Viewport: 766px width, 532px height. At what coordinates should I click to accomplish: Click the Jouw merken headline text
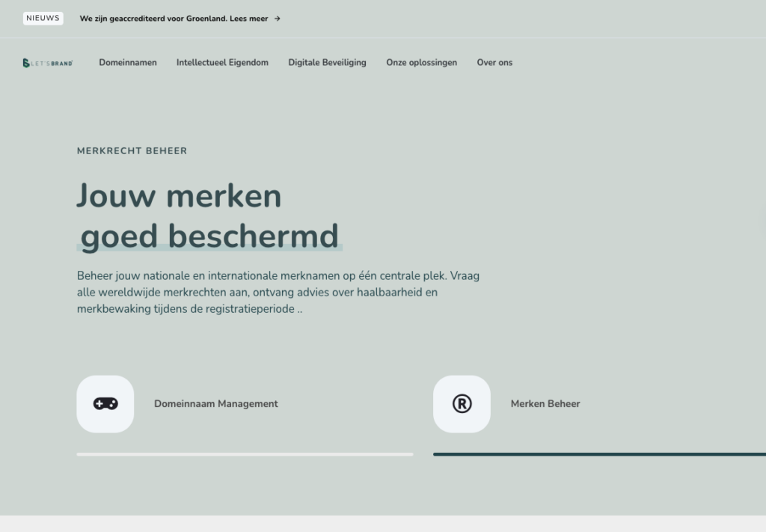click(x=179, y=196)
